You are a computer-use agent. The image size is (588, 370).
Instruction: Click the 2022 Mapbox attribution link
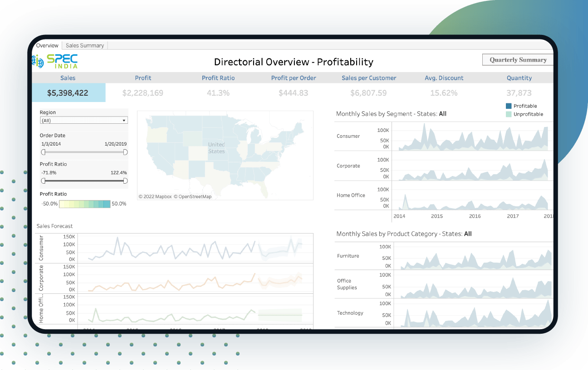point(155,197)
